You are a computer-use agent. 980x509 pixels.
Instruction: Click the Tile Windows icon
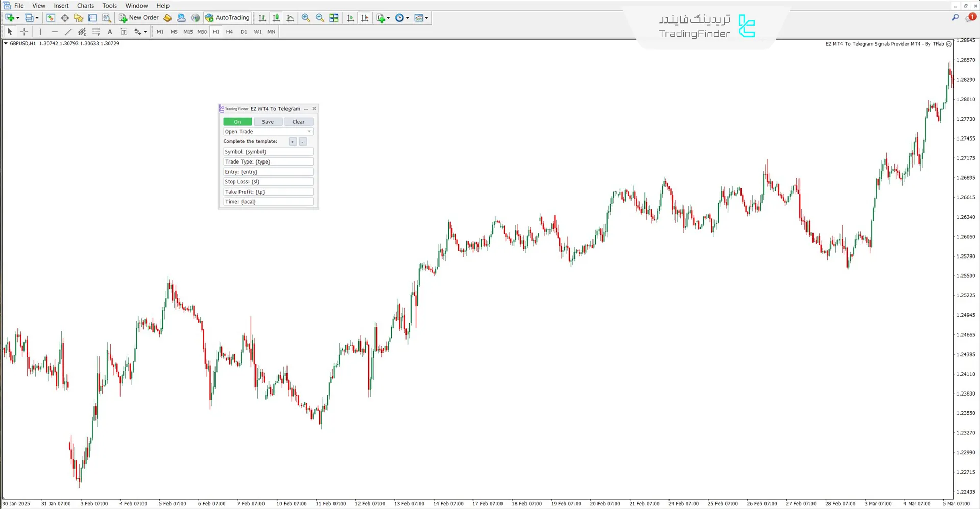pyautogui.click(x=334, y=18)
